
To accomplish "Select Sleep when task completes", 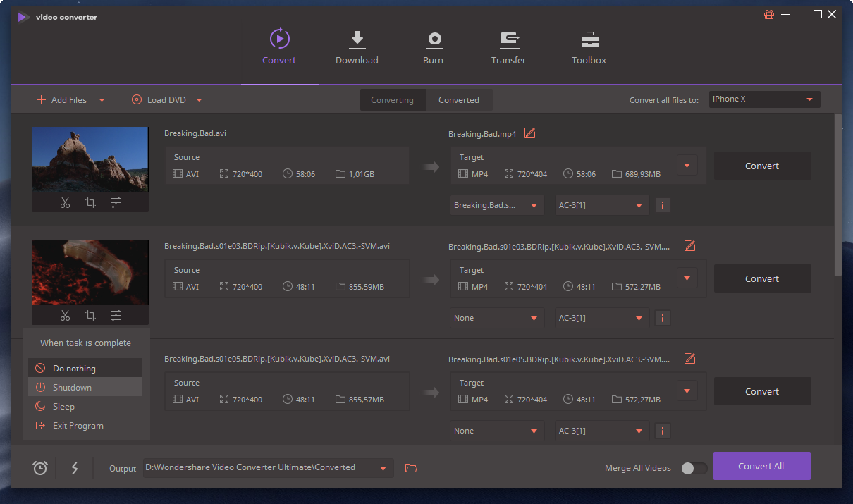I will click(x=85, y=406).
